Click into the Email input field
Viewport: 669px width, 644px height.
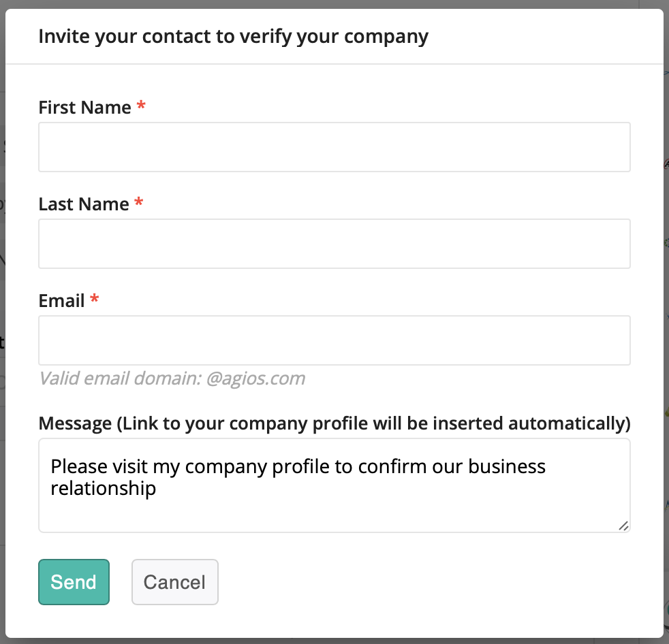point(334,340)
